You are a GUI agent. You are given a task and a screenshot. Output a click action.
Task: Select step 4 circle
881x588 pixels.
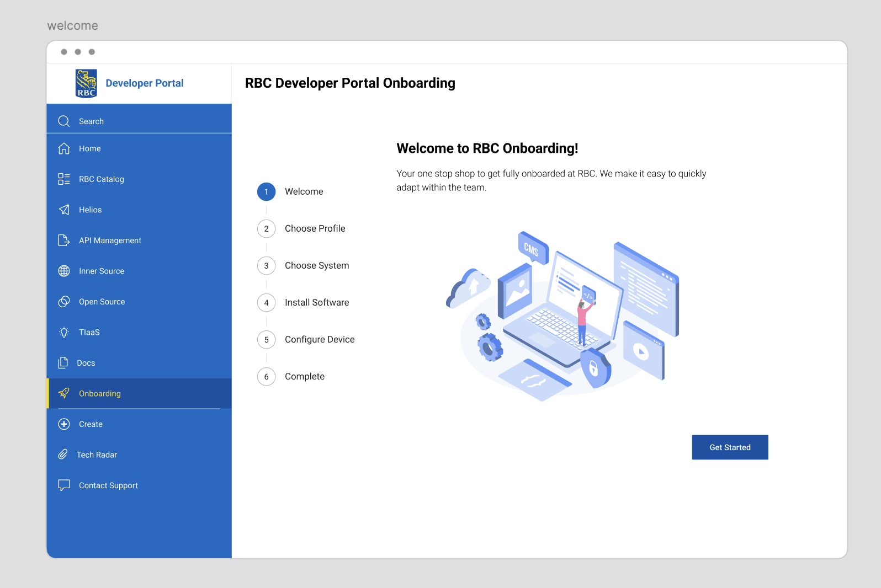point(266,303)
